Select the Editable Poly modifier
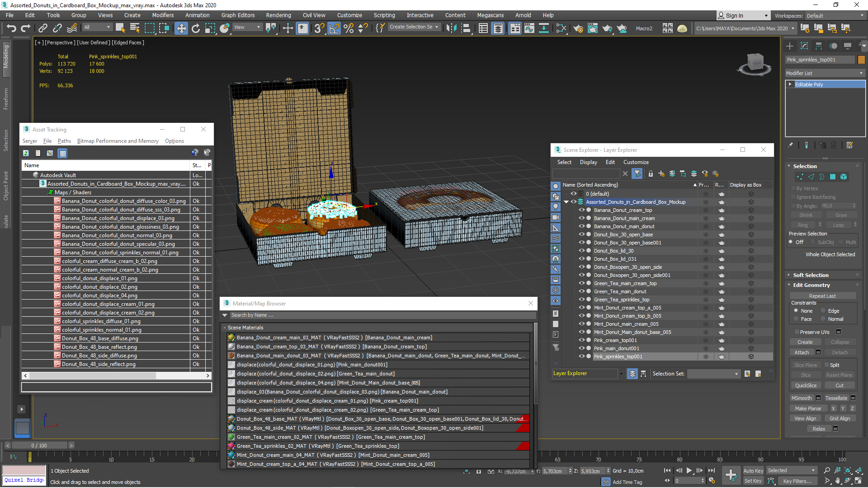 [x=825, y=84]
